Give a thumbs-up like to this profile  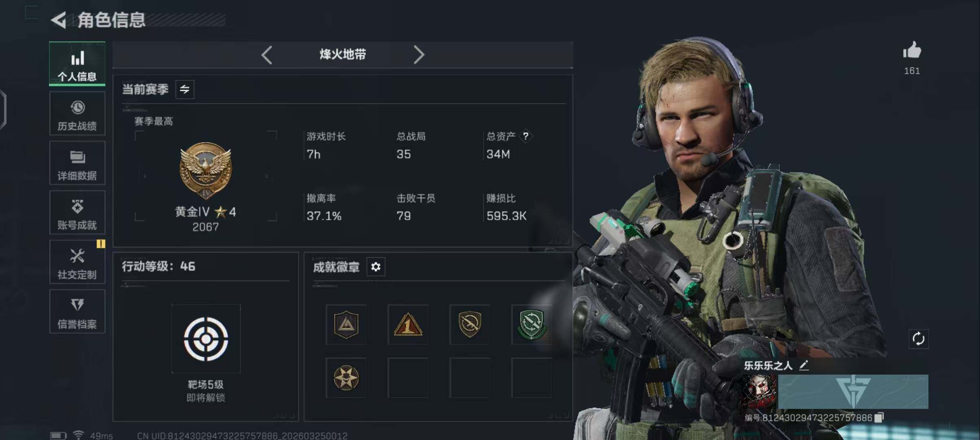912,51
